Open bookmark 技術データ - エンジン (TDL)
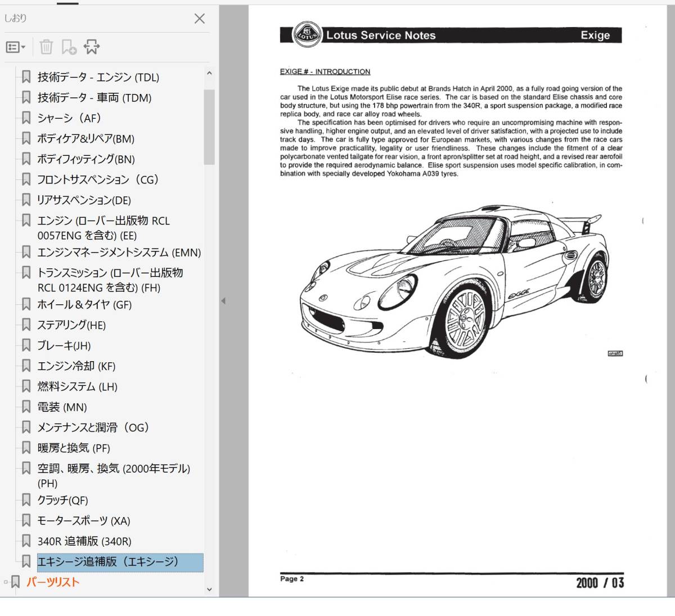Screen dimensions: 675x616 [x=98, y=77]
